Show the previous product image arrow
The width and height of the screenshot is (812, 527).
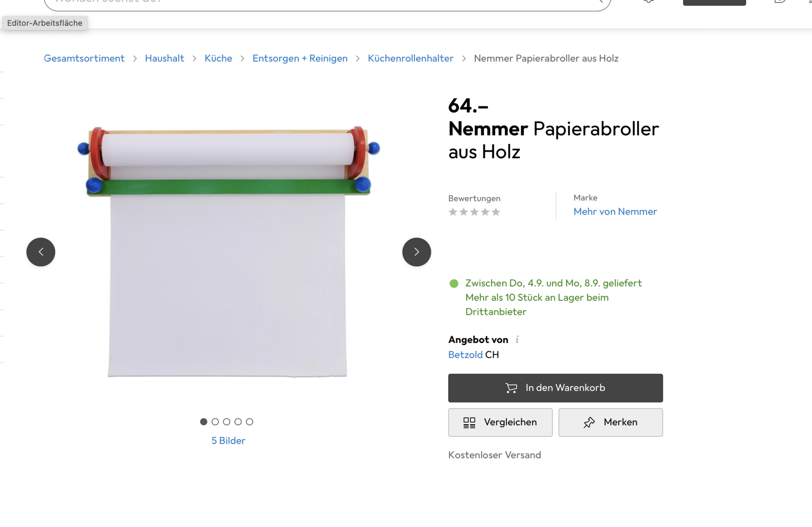[41, 252]
